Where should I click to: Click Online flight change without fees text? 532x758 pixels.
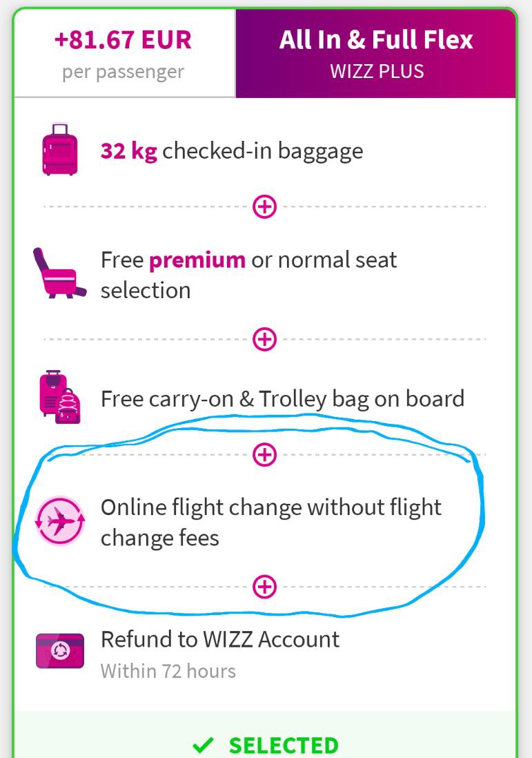[270, 522]
